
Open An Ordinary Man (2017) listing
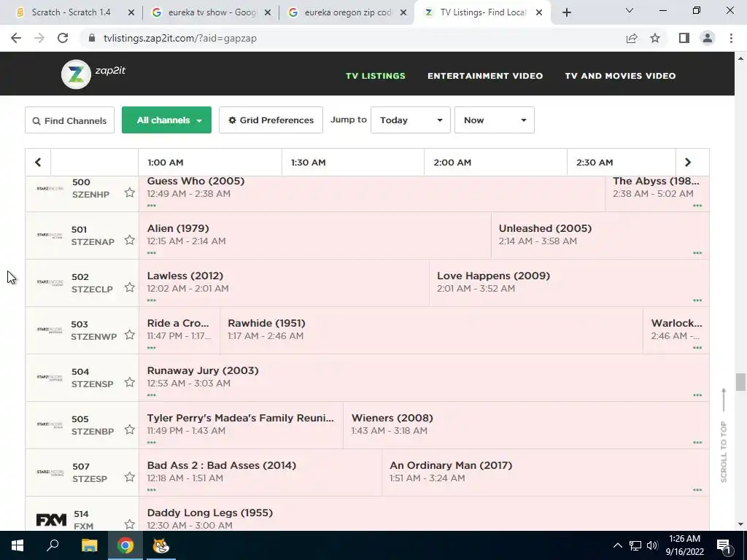coord(451,465)
